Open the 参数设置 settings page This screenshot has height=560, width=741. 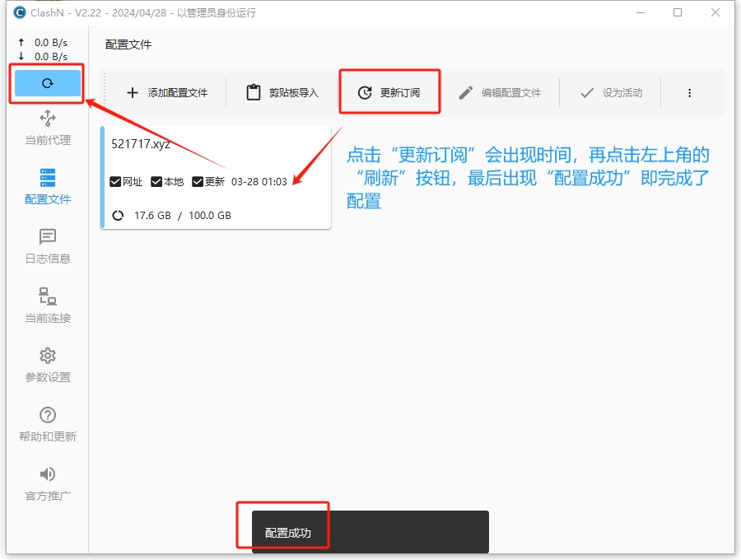(x=47, y=365)
